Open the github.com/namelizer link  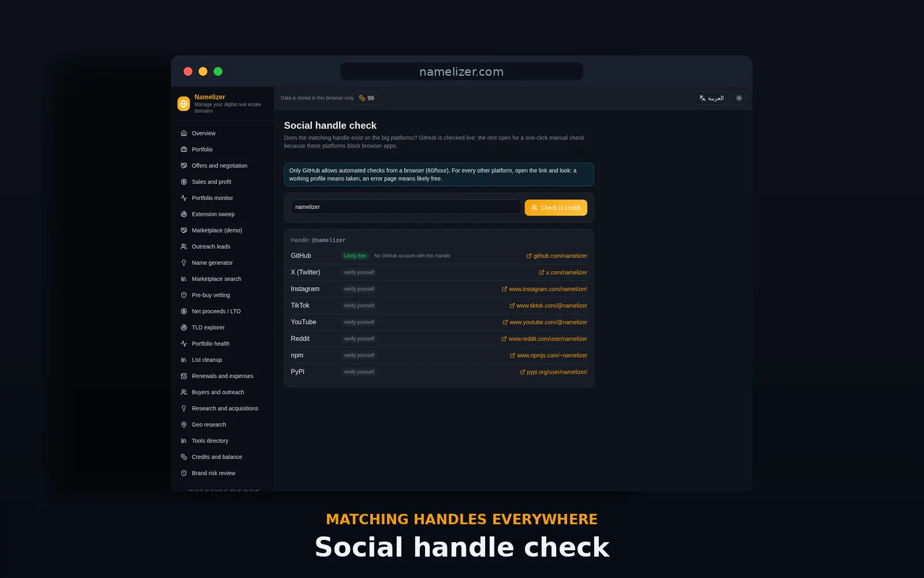[557, 256]
